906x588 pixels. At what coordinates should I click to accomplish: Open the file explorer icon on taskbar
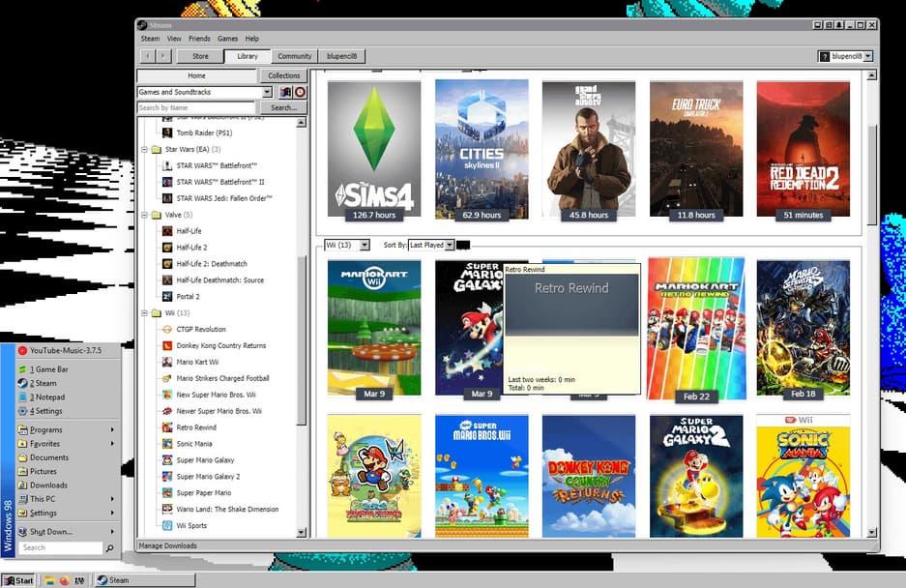point(49,580)
